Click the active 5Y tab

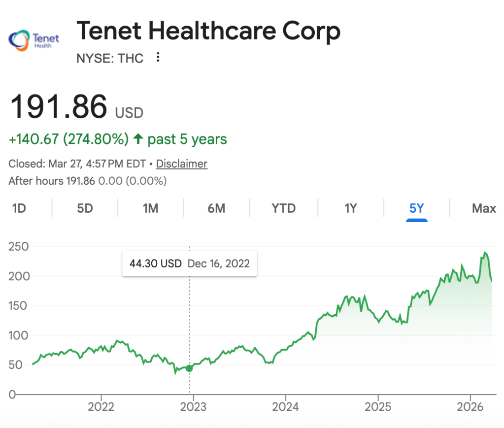pyautogui.click(x=416, y=208)
